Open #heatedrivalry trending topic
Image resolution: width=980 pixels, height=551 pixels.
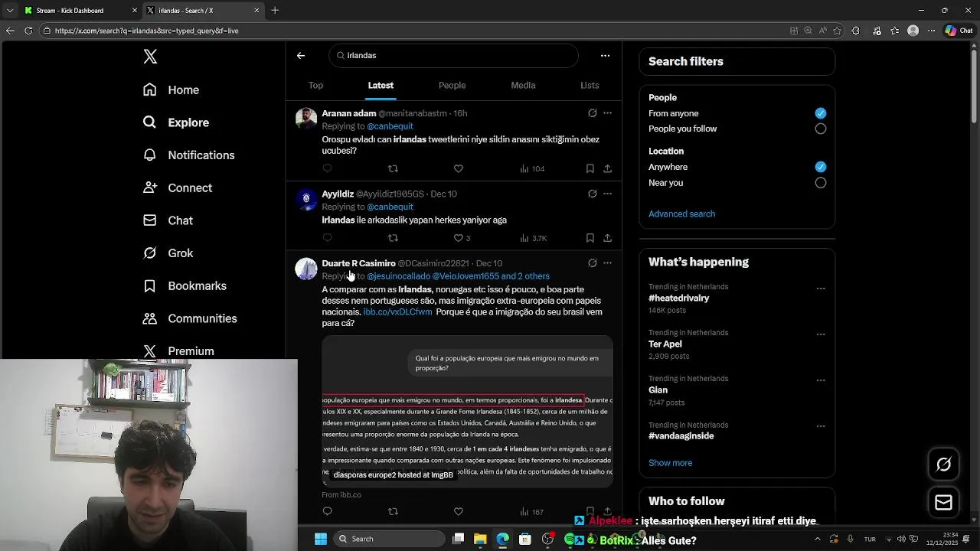click(x=678, y=298)
